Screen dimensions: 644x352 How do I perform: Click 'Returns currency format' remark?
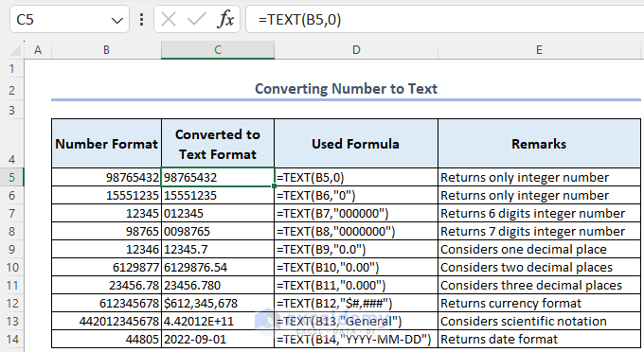(539, 303)
